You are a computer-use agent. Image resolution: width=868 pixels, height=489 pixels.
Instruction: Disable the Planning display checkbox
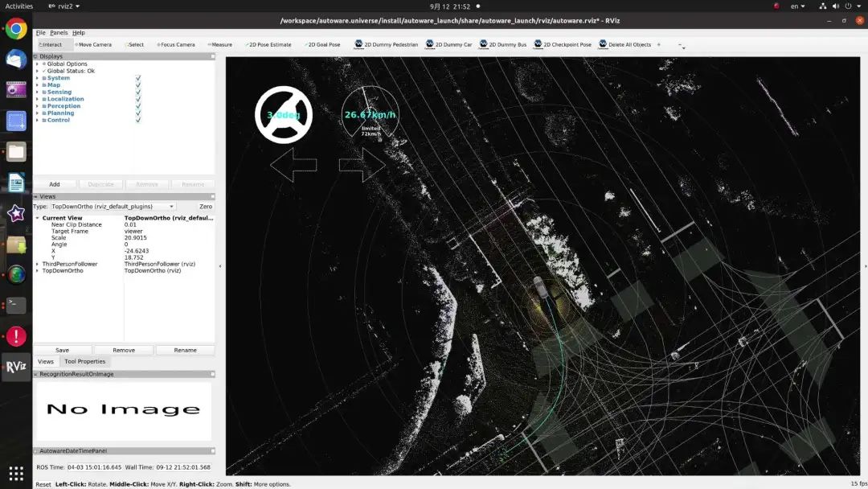point(138,113)
